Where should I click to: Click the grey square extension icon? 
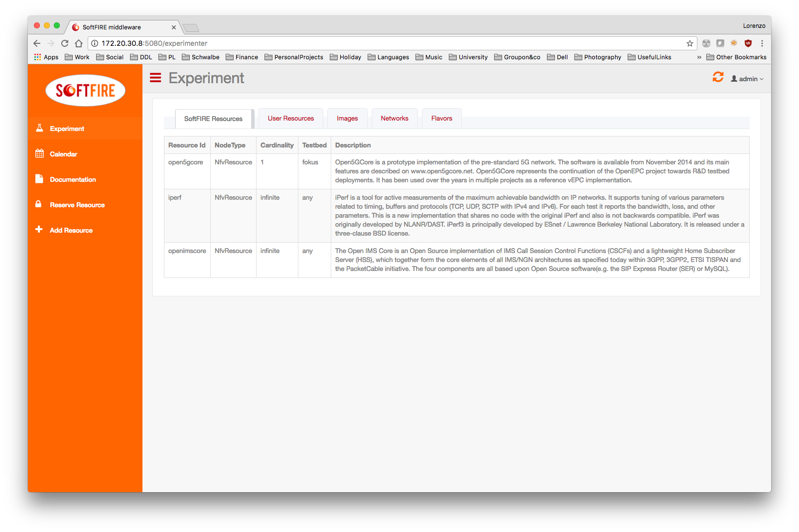[720, 43]
